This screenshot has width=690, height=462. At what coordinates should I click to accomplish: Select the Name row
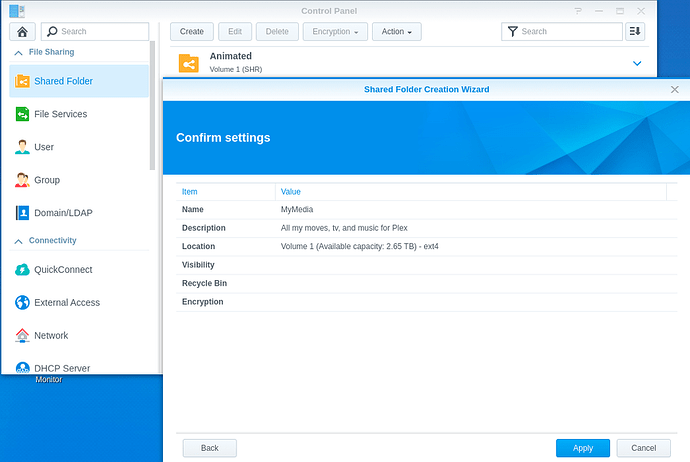pos(426,209)
